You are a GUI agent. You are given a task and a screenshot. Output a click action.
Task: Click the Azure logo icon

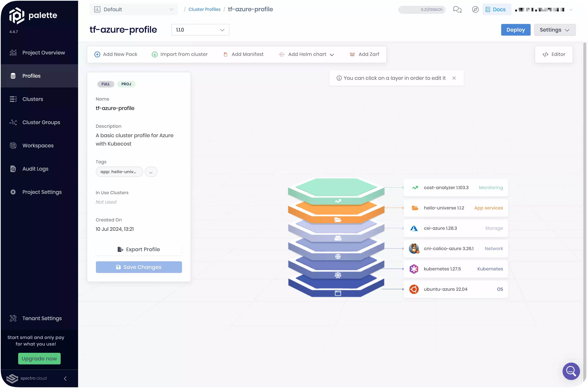[414, 228]
